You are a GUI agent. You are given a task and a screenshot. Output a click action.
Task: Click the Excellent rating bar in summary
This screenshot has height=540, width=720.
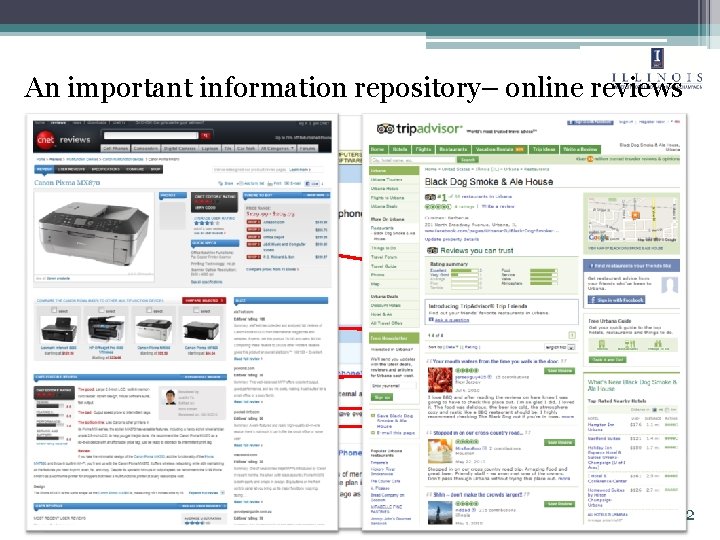[x=466, y=270]
